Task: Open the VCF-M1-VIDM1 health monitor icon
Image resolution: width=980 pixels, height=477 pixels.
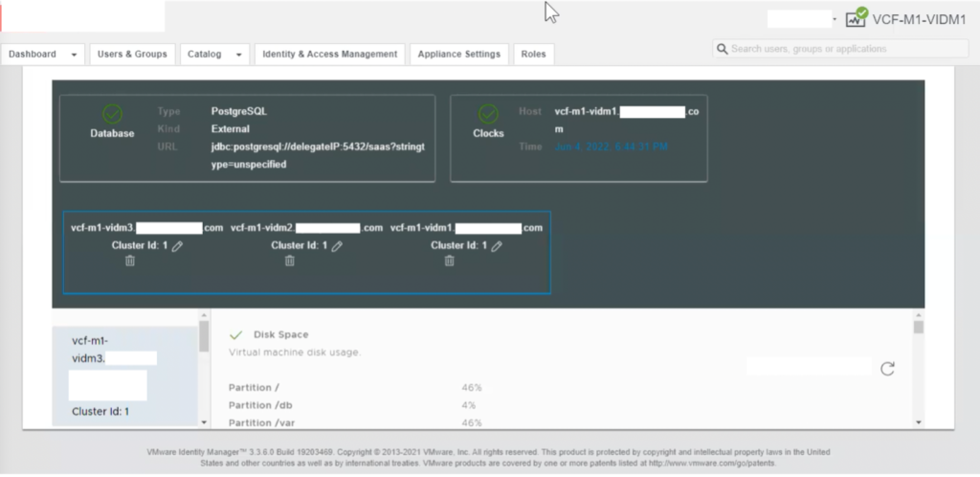Action: click(857, 17)
